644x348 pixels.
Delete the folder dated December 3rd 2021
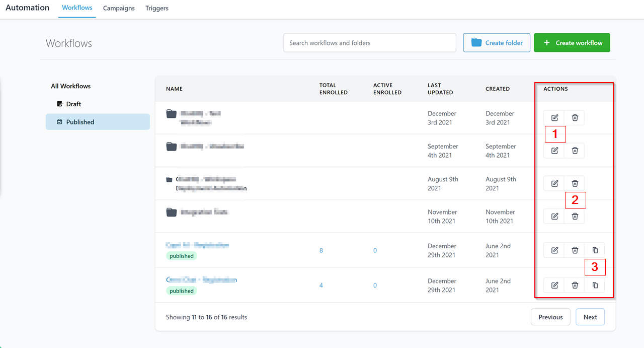575,118
